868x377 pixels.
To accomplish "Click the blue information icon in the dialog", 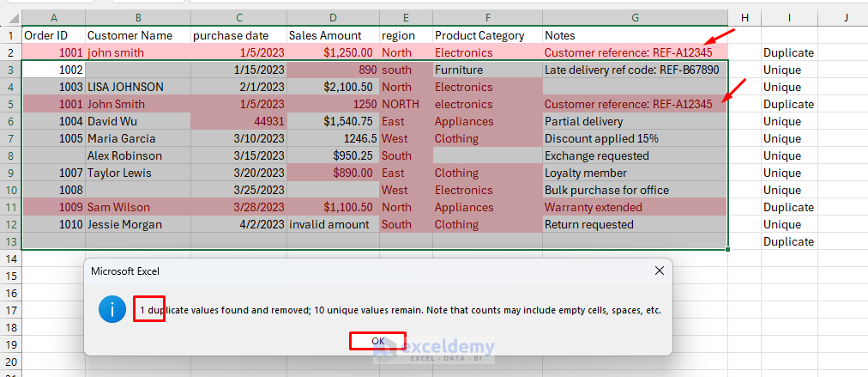I will tap(112, 310).
